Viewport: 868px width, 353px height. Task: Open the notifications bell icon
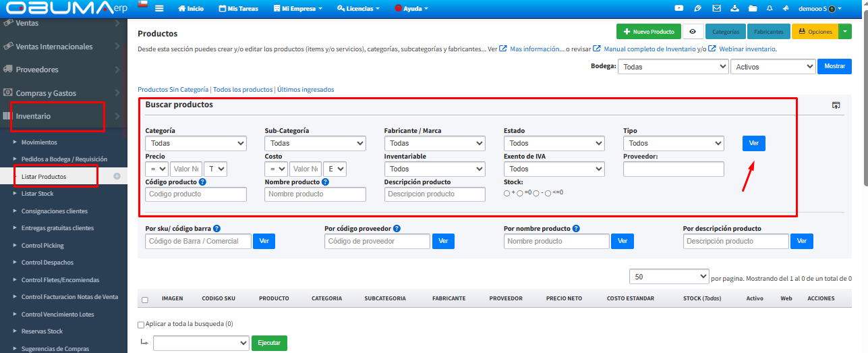770,9
